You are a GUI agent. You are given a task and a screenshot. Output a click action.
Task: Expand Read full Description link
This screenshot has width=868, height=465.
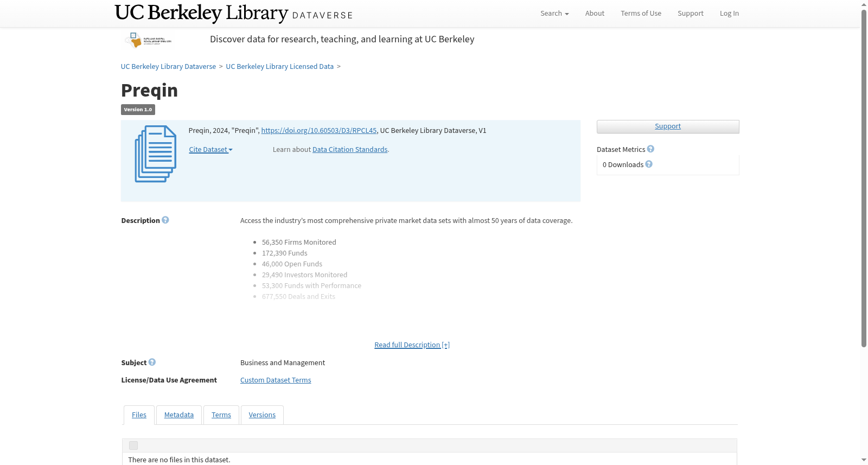412,345
